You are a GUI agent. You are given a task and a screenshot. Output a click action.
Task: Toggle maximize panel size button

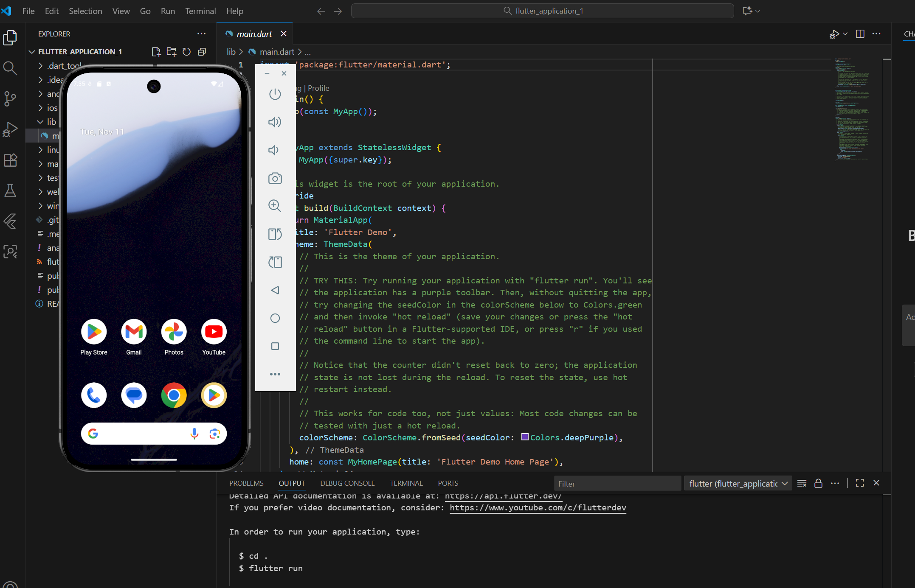tap(860, 483)
